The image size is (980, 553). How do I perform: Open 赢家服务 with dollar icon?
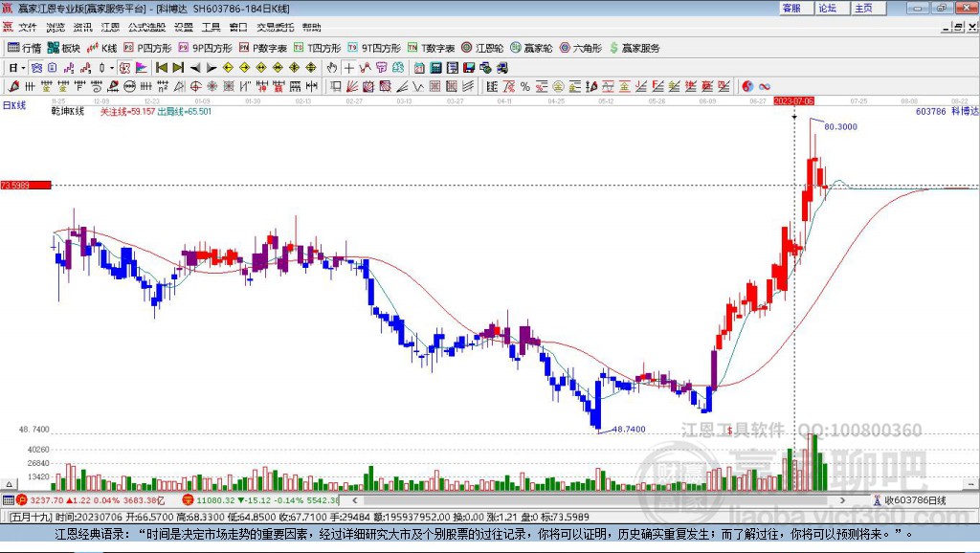tap(634, 48)
